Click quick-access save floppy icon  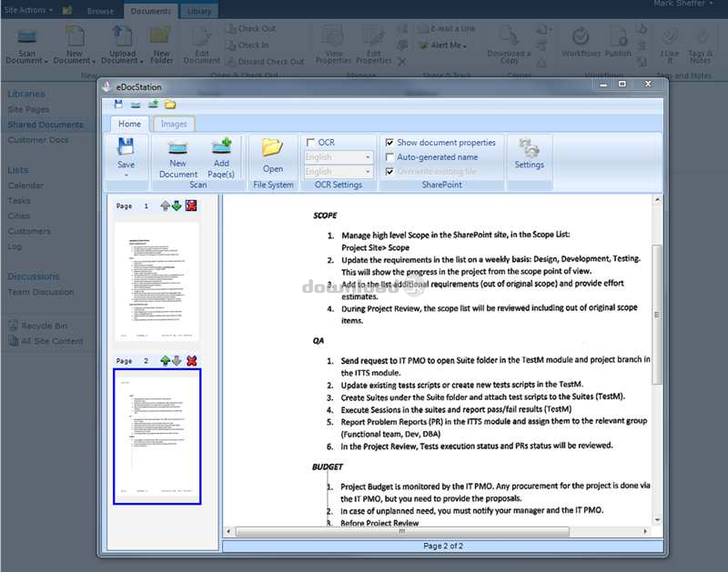[x=118, y=105]
